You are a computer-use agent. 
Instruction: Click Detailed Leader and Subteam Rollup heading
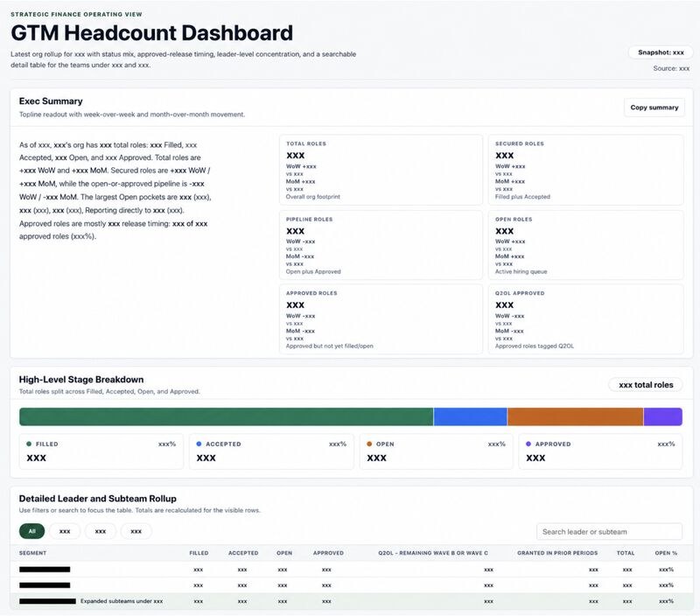[98, 499]
